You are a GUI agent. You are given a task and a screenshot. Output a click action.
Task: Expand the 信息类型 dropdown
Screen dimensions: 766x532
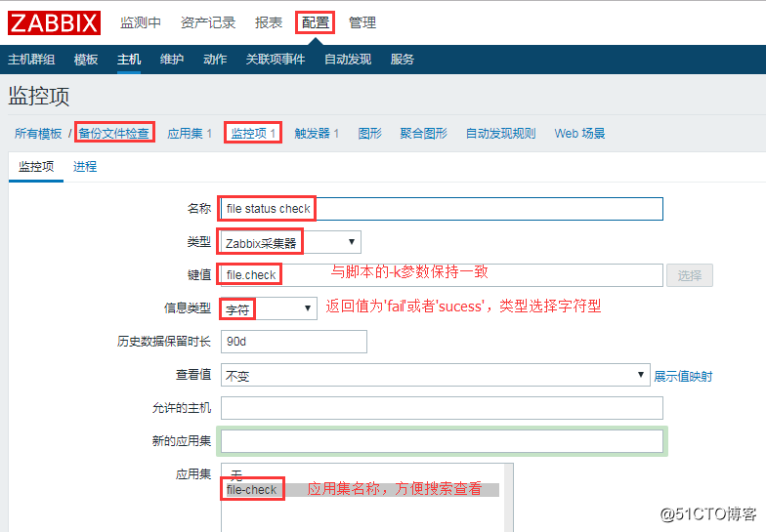(x=269, y=308)
